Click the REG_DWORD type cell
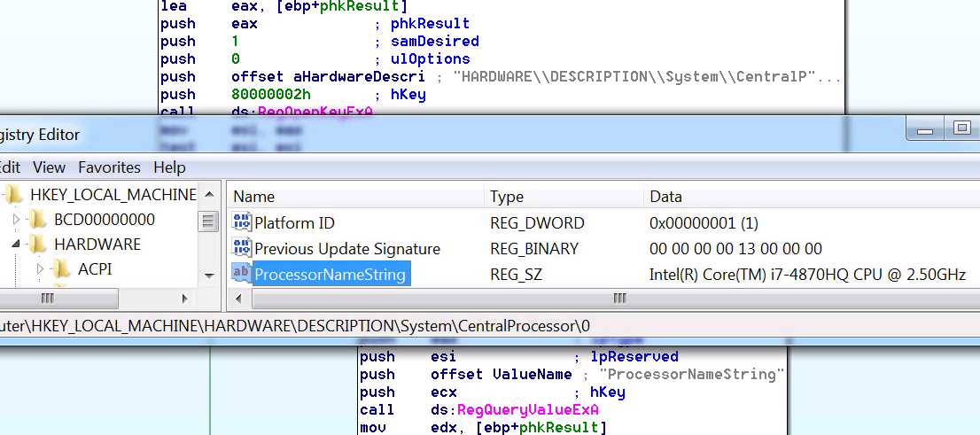The image size is (980, 435). (537, 222)
